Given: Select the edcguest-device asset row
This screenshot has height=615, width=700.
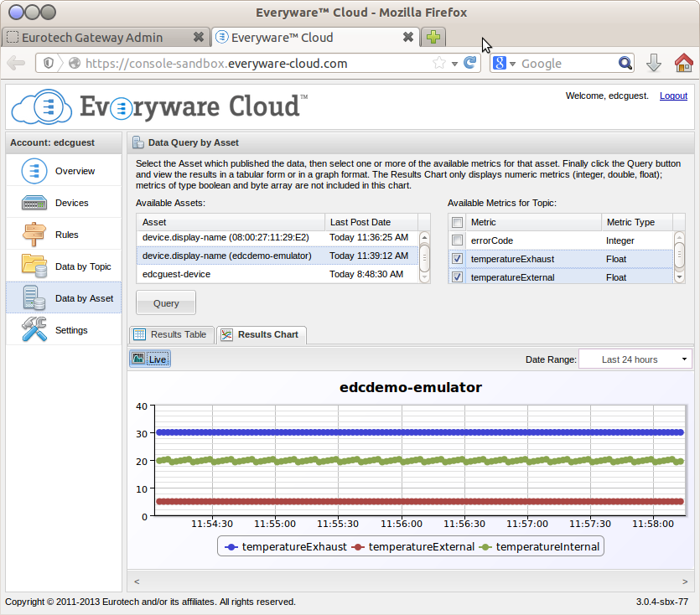Looking at the screenshot, I should coord(277,274).
